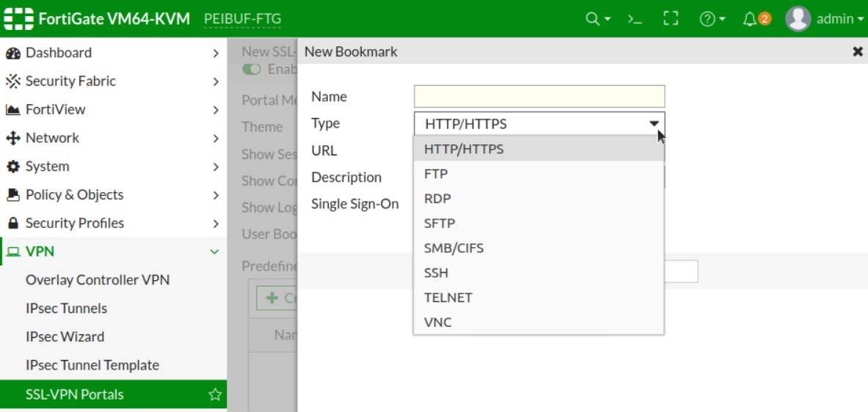868x412 pixels.
Task: Click the FortiGate logo icon
Action: point(19,19)
